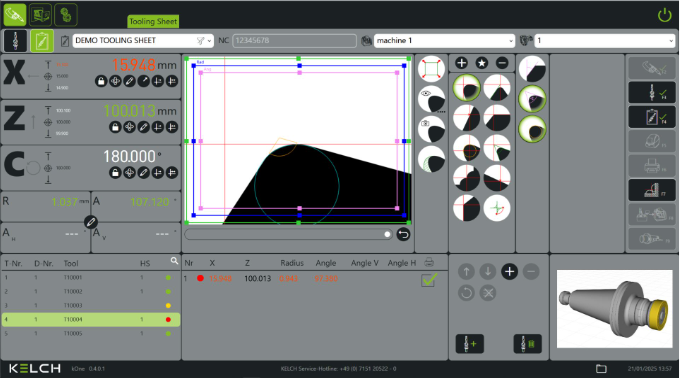Select the hatched contour comparison icon
680x390 pixels.
pos(432,159)
